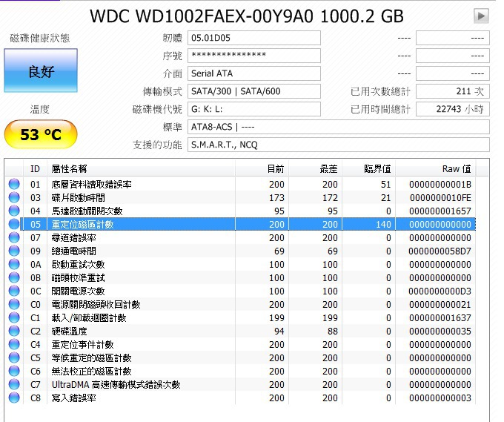Click the status circle for attribute C8
Viewport: 504px width, 422px height.
(x=14, y=398)
